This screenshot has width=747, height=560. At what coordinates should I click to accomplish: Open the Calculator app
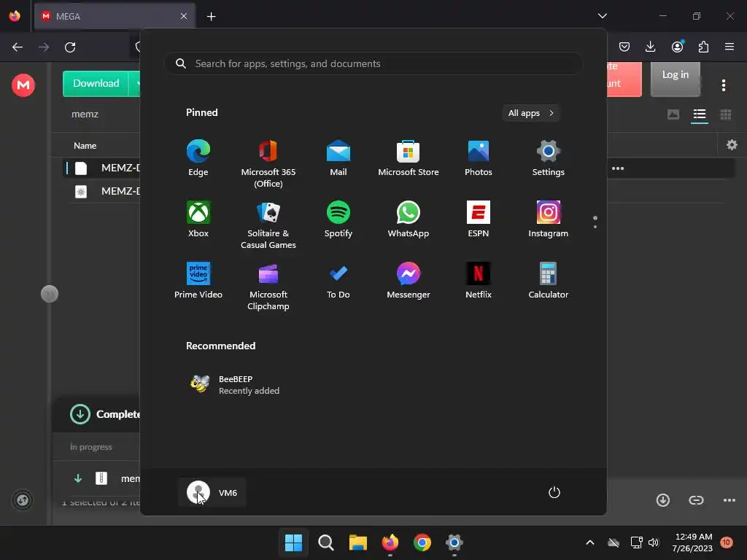pos(549,281)
